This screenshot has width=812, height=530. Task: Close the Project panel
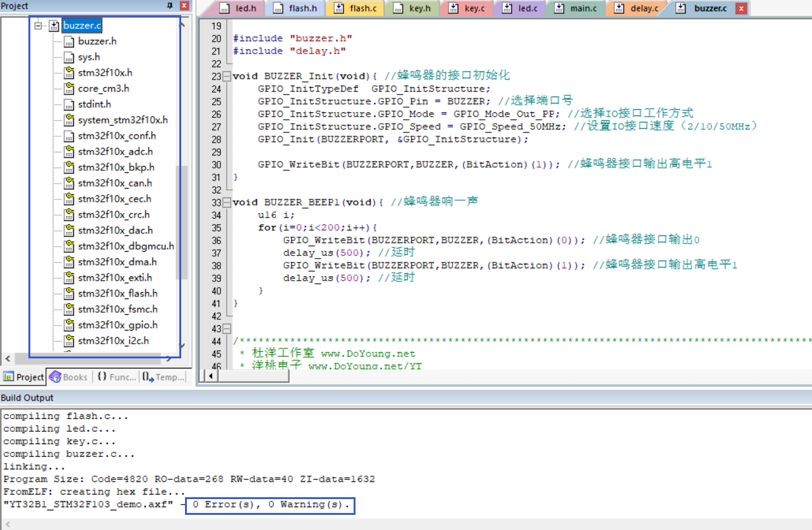coord(184,5)
